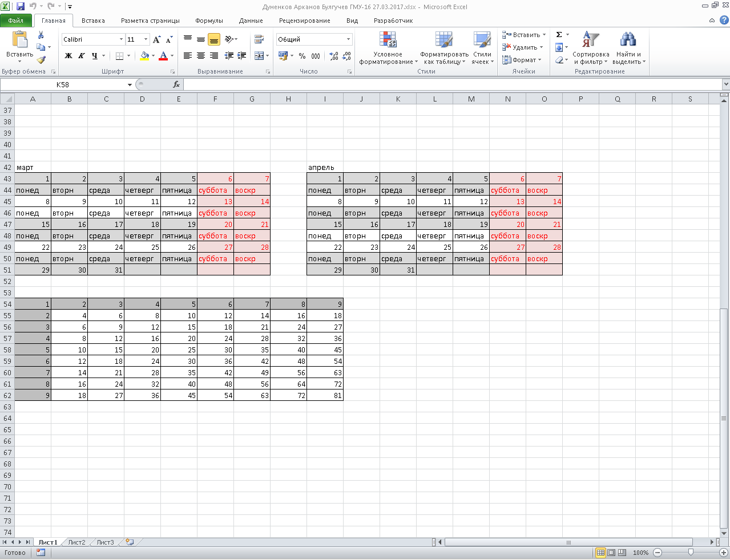The height and width of the screenshot is (560, 730).
Task: Click the insert function fx icon
Action: [176, 84]
